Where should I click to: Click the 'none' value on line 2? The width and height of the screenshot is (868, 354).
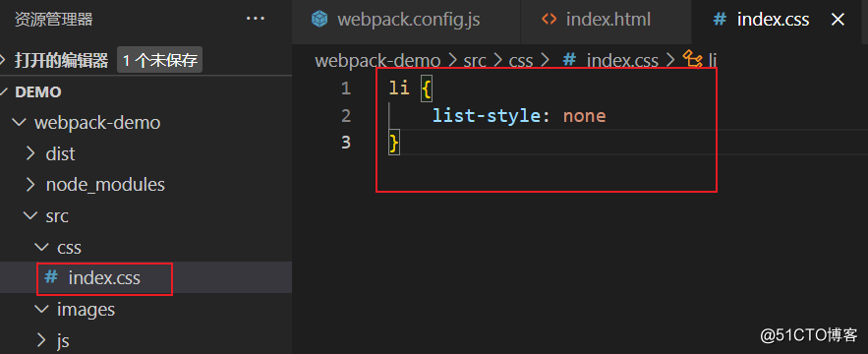click(585, 116)
